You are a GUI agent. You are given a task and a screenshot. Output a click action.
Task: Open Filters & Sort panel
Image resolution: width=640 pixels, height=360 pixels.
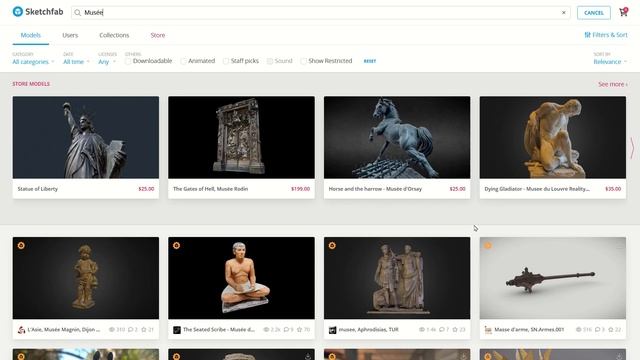click(606, 35)
